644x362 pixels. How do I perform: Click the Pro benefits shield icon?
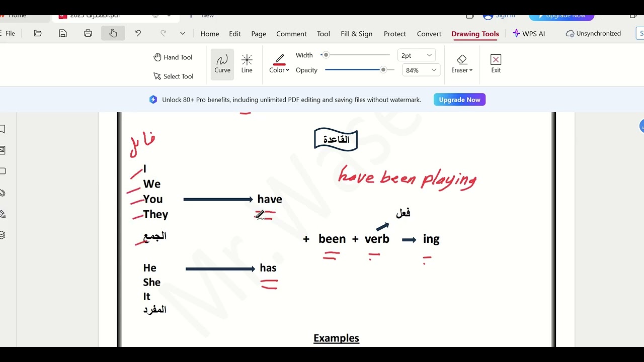tap(153, 100)
